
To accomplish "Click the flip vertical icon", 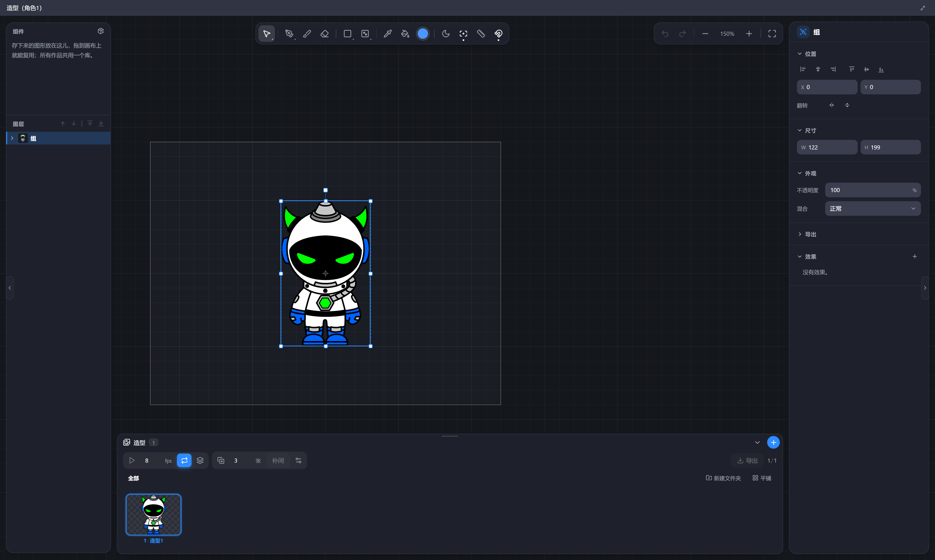I will tap(847, 105).
